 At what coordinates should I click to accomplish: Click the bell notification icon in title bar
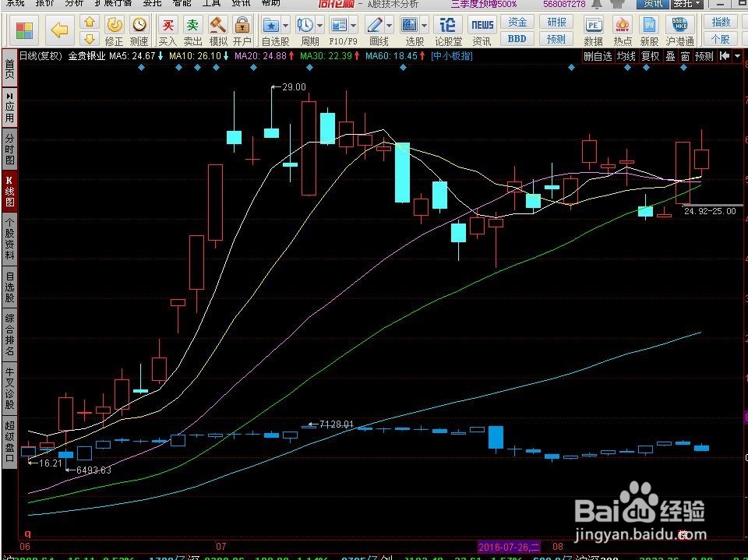(596, 4)
